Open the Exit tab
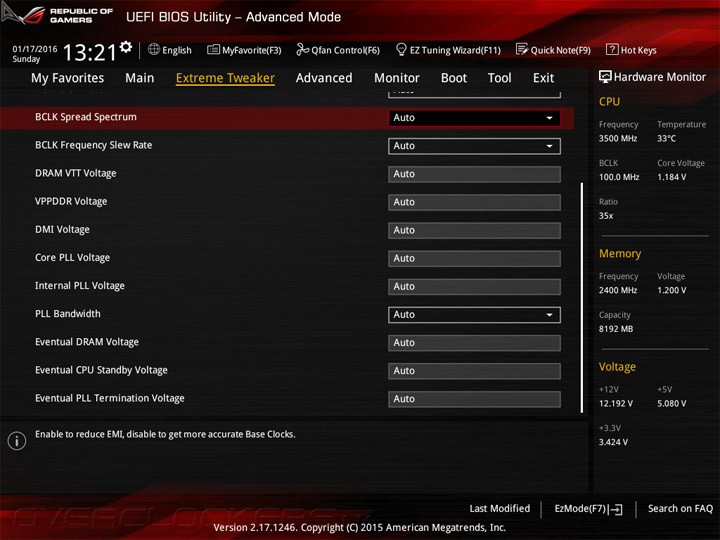 point(544,78)
